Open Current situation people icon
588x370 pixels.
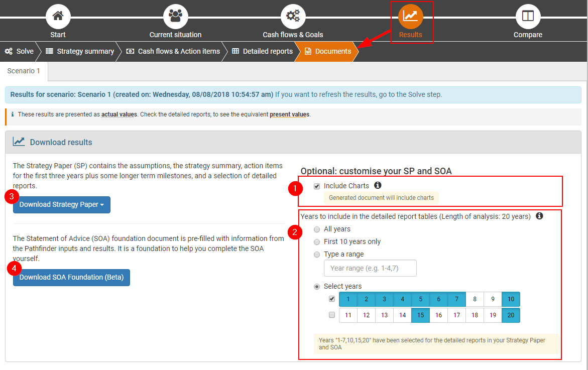tap(175, 16)
